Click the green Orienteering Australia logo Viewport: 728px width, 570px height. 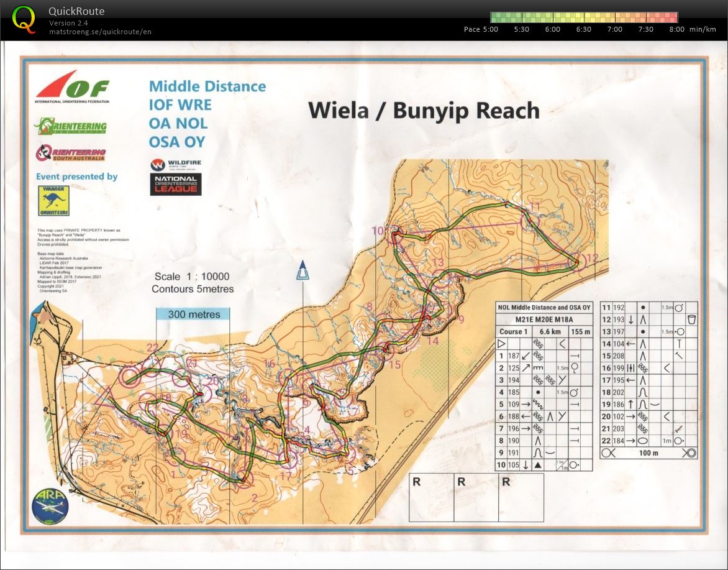tap(70, 126)
